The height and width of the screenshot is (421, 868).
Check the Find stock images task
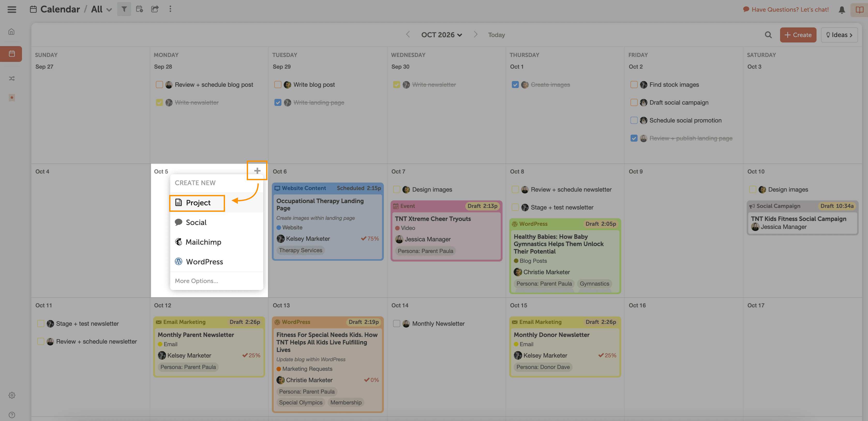click(x=633, y=84)
